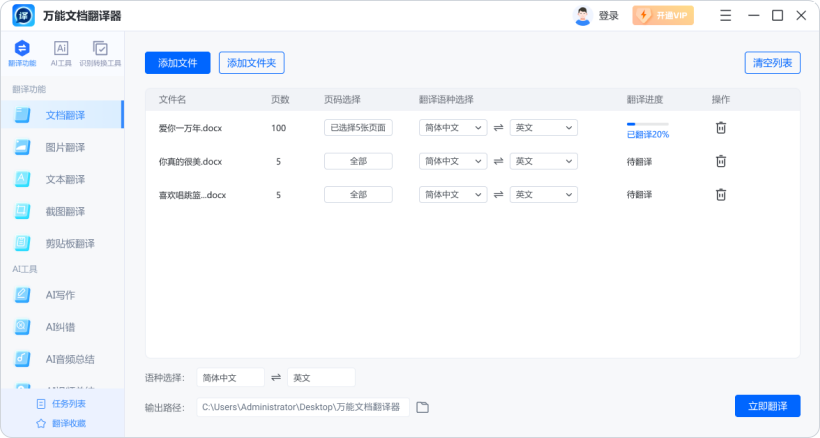This screenshot has width=820, height=438.
Task: Click the 截图翻译 crop icon
Action: (22, 211)
